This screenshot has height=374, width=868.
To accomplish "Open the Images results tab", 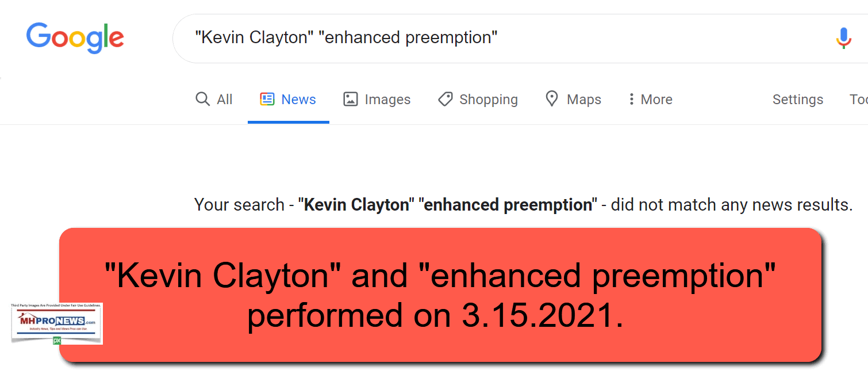I will tap(387, 100).
